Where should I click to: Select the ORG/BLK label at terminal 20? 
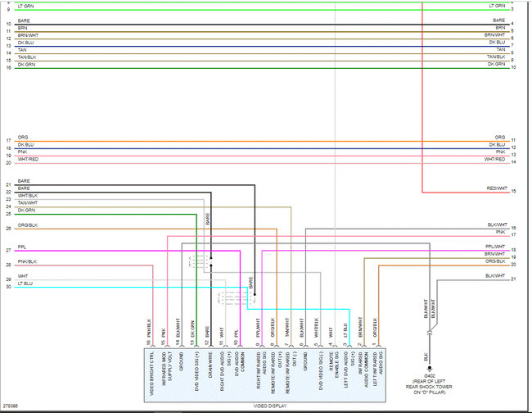[x=495, y=261]
